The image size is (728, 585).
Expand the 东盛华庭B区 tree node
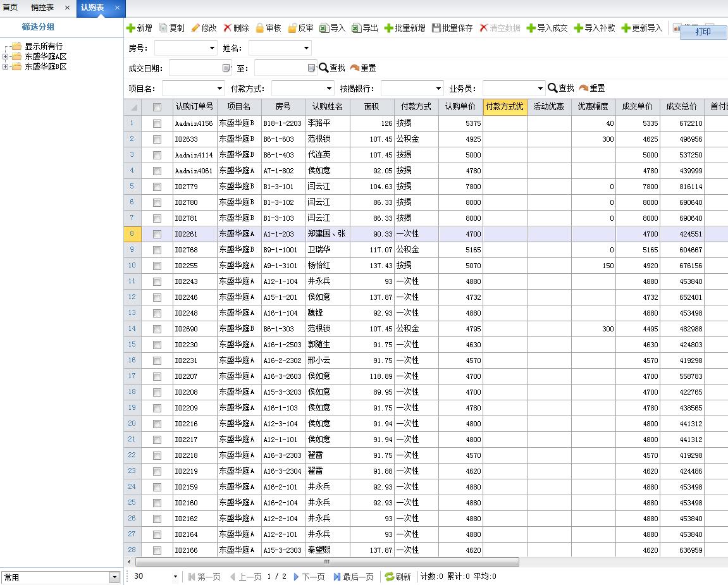pos(5,67)
